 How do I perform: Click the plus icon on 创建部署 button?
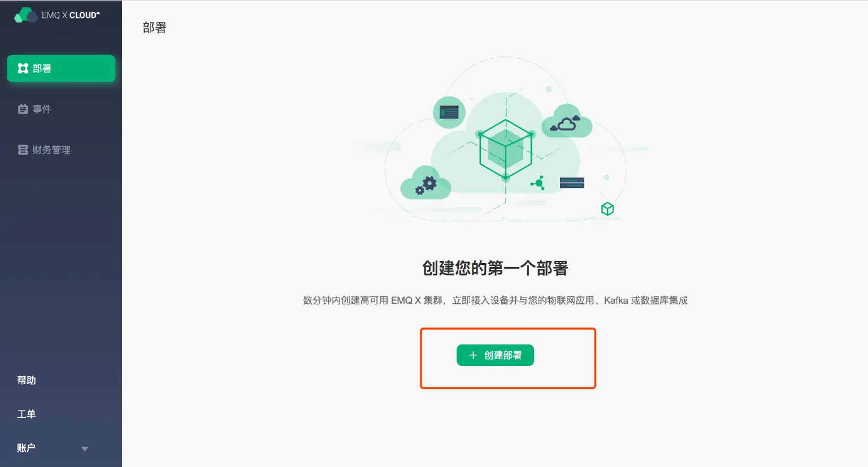point(474,355)
